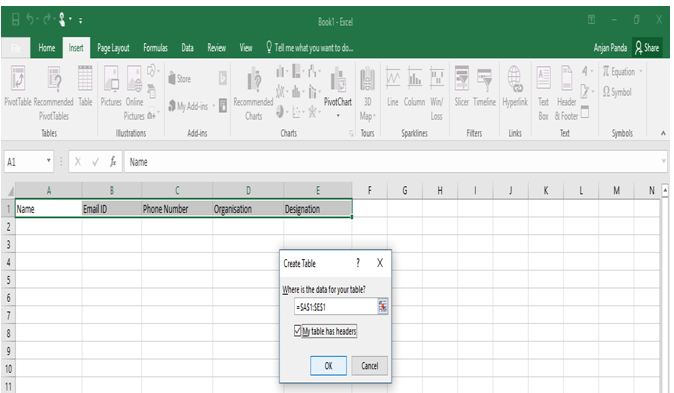This screenshot has width=674, height=393.
Task: Switch to the Page Layout tab
Action: pos(113,48)
